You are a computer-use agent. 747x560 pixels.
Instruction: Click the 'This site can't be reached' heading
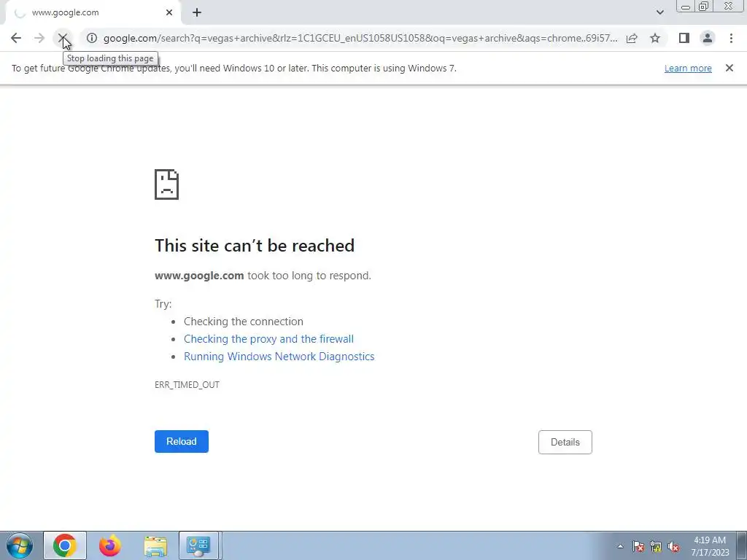[255, 246]
